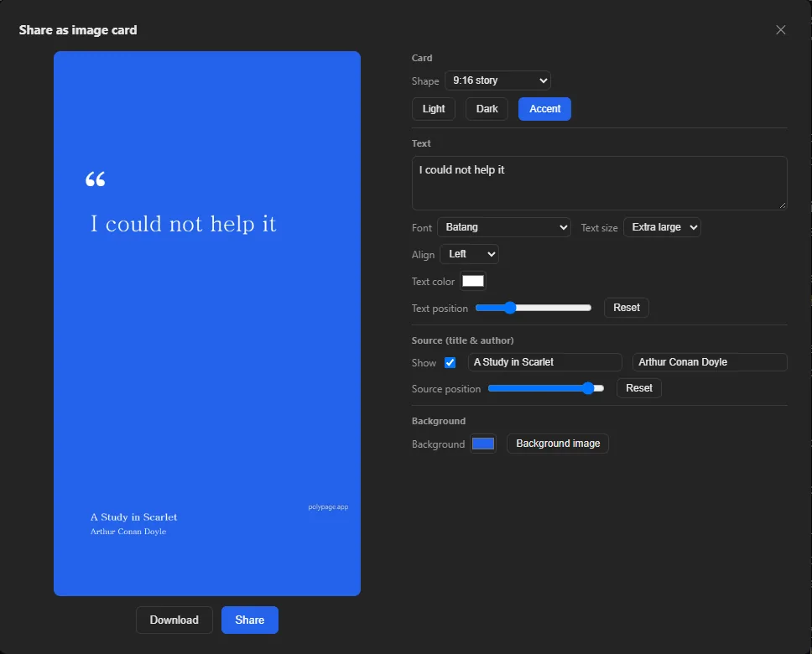Image resolution: width=812 pixels, height=654 pixels.
Task: Open the Font dropdown set to Batang
Action: [x=504, y=227]
